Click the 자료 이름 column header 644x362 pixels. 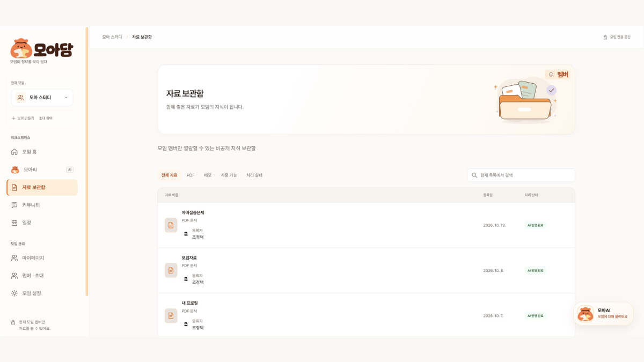tap(172, 195)
